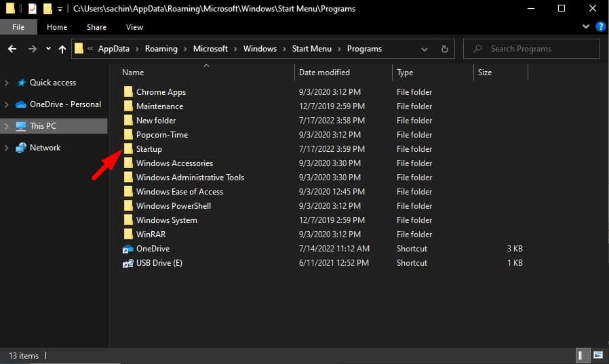
Task: Click Roaming in the breadcrumb path
Action: [x=161, y=49]
